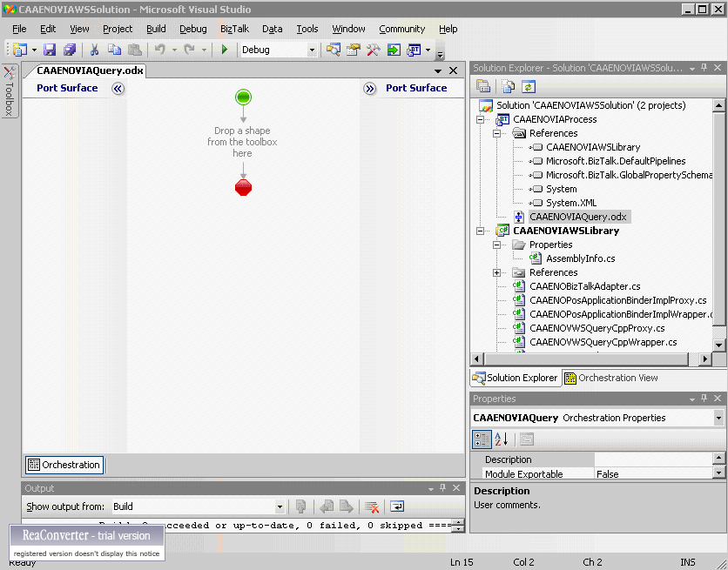Image resolution: width=728 pixels, height=570 pixels.
Task: Toggle auto-hide pin on Output panel
Action: click(442, 488)
